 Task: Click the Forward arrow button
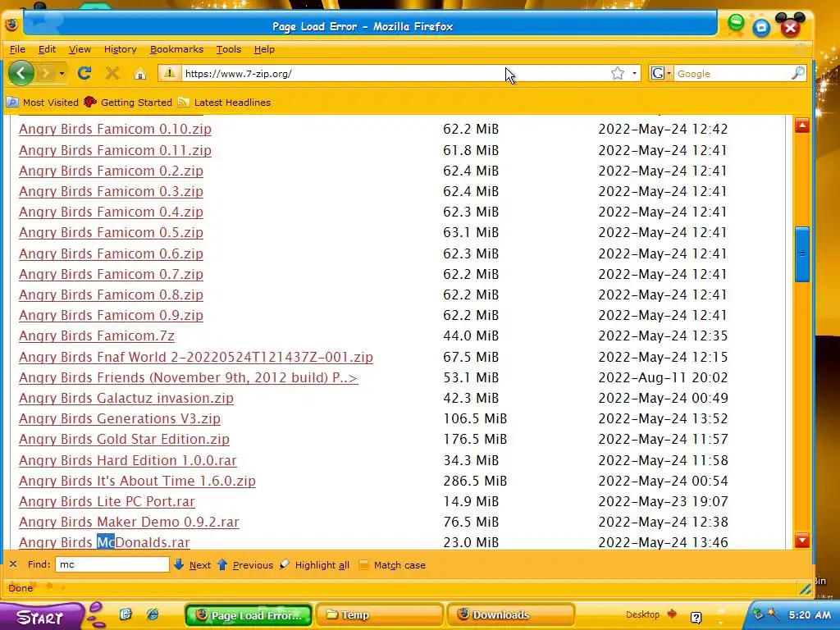tap(47, 73)
